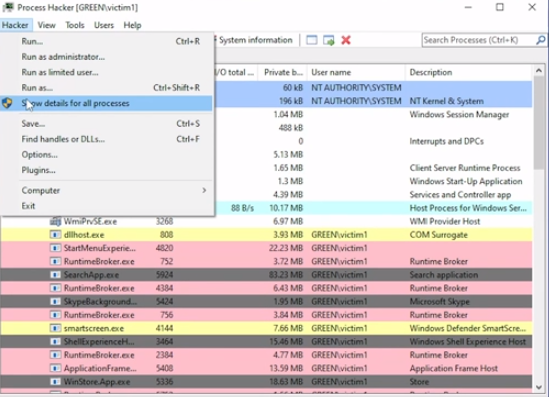Open the View menu
549x397 pixels.
click(x=47, y=25)
